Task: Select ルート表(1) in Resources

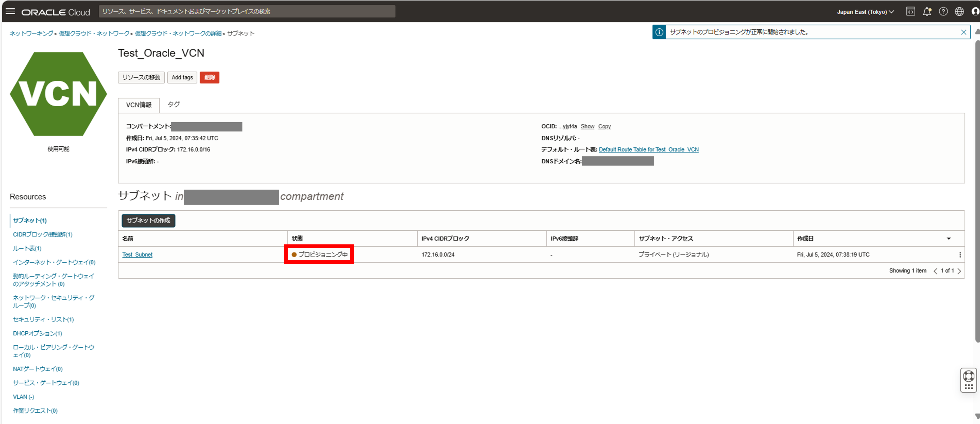Action: pos(27,248)
